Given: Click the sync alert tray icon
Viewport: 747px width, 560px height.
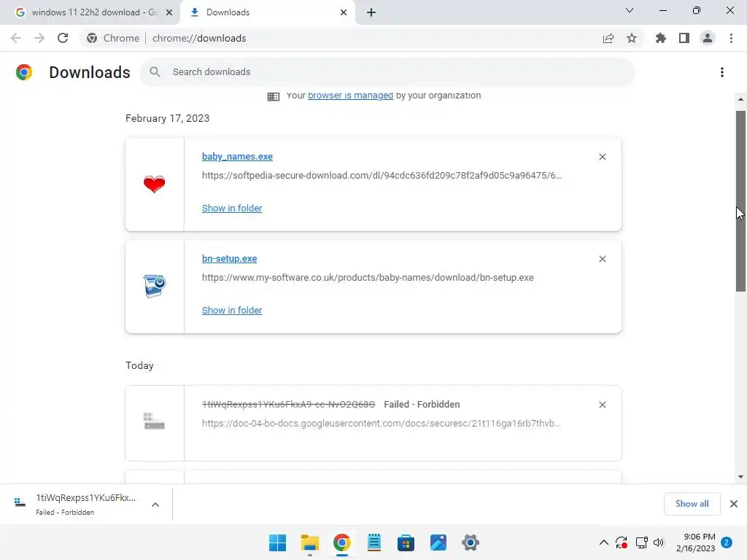Looking at the screenshot, I should [622, 542].
